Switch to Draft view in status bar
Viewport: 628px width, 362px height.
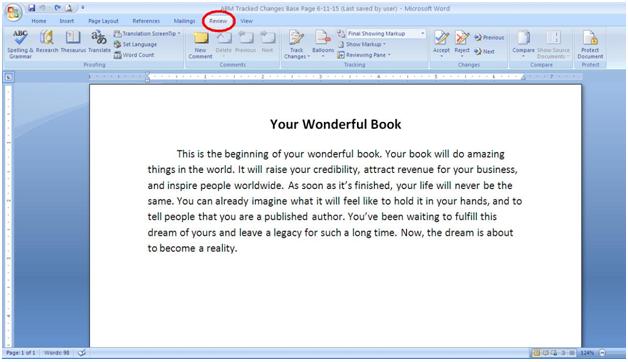(572, 353)
